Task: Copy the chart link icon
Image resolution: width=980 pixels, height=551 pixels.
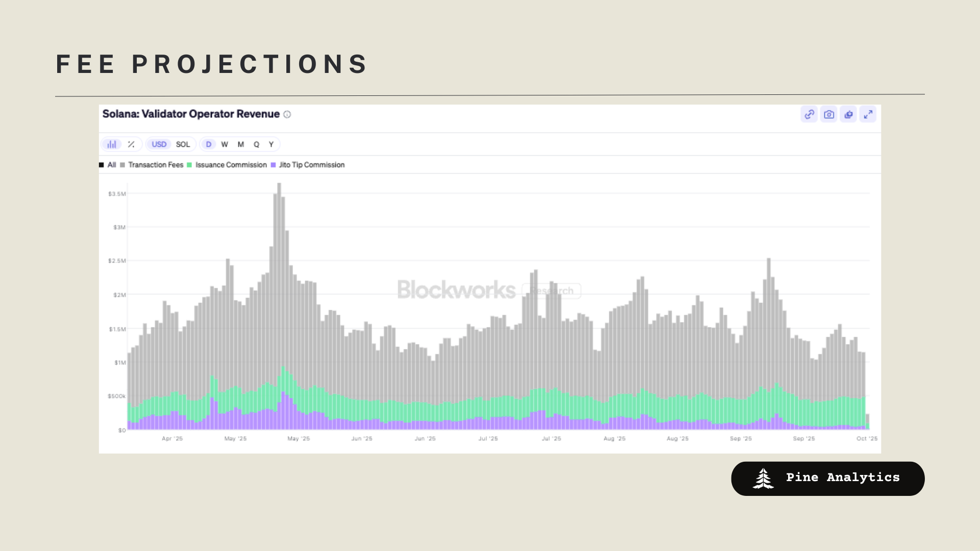Action: (x=809, y=114)
